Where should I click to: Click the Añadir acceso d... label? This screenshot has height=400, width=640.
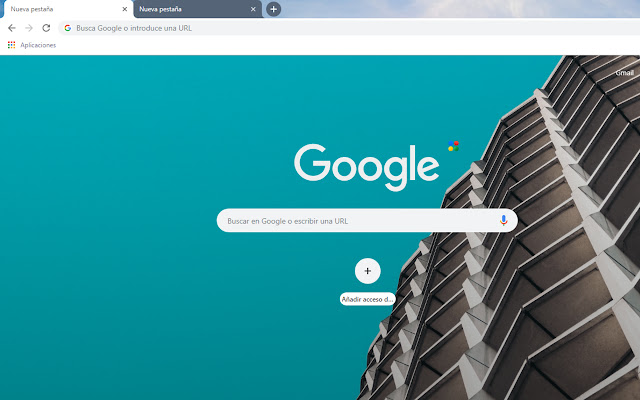367,299
